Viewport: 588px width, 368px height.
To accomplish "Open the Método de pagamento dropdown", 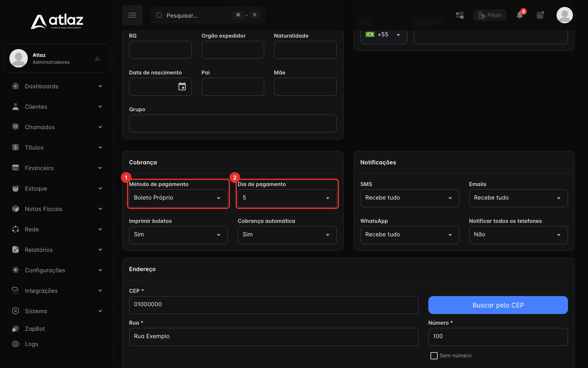I will pos(178,198).
